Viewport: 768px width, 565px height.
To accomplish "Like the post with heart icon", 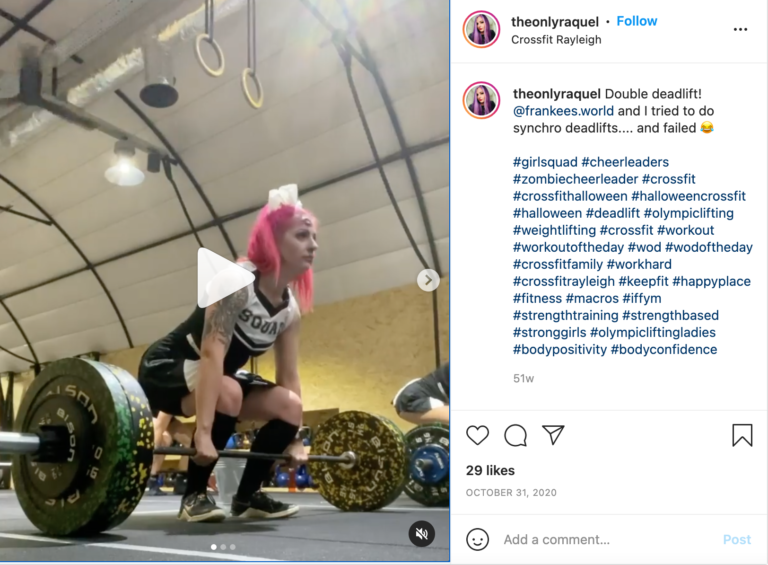I will coord(478,435).
